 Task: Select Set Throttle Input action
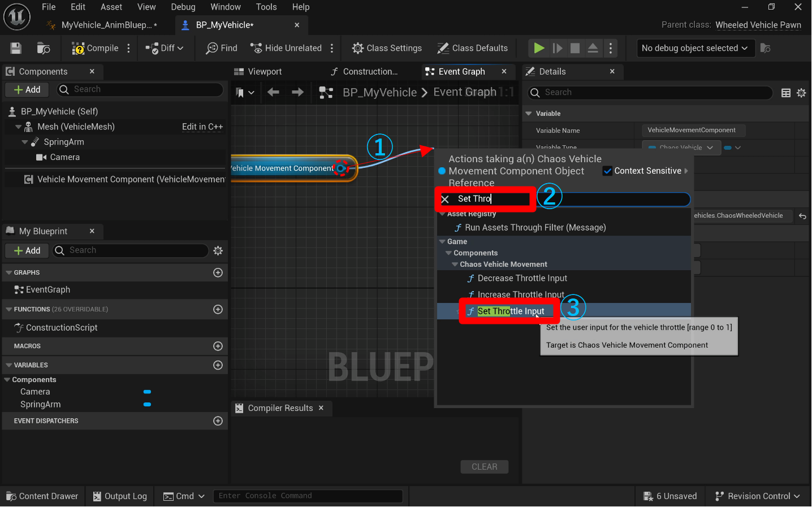pyautogui.click(x=511, y=311)
